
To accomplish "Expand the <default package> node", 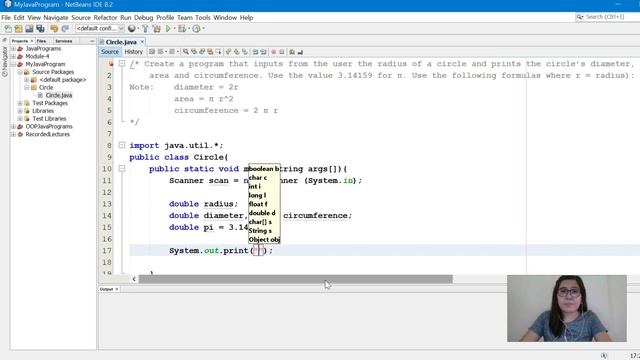I will 27,80.
